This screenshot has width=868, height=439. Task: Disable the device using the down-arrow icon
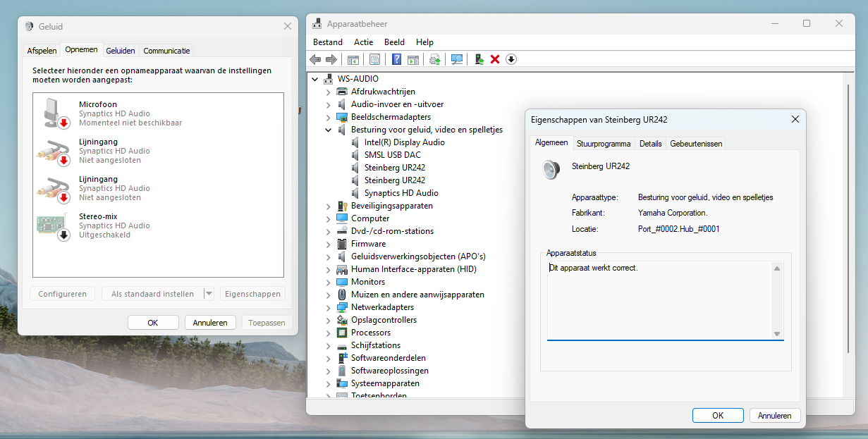[511, 59]
